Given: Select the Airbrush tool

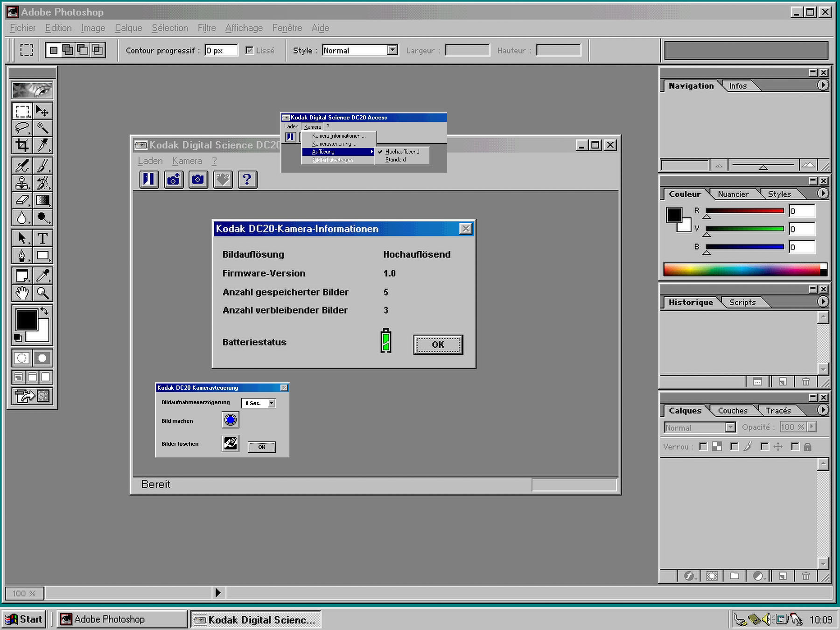Looking at the screenshot, I should pos(22,166).
